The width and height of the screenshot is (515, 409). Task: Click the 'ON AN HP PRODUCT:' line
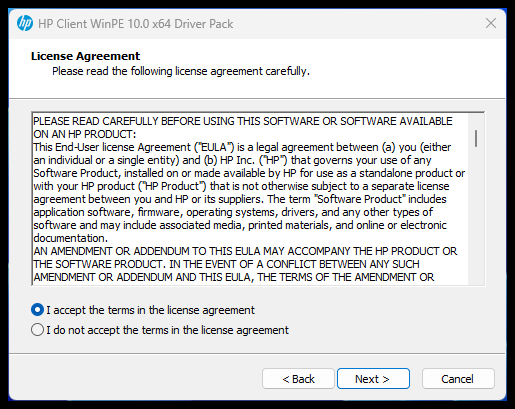point(85,134)
